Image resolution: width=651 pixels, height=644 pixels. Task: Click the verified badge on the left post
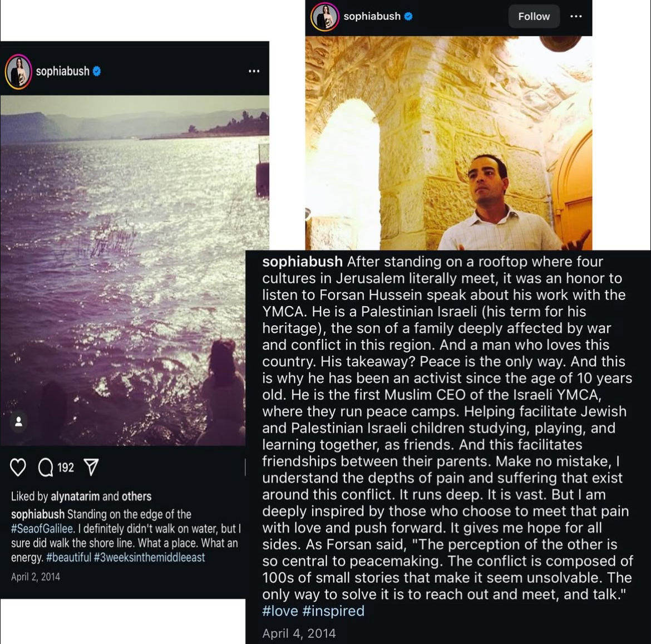[97, 71]
